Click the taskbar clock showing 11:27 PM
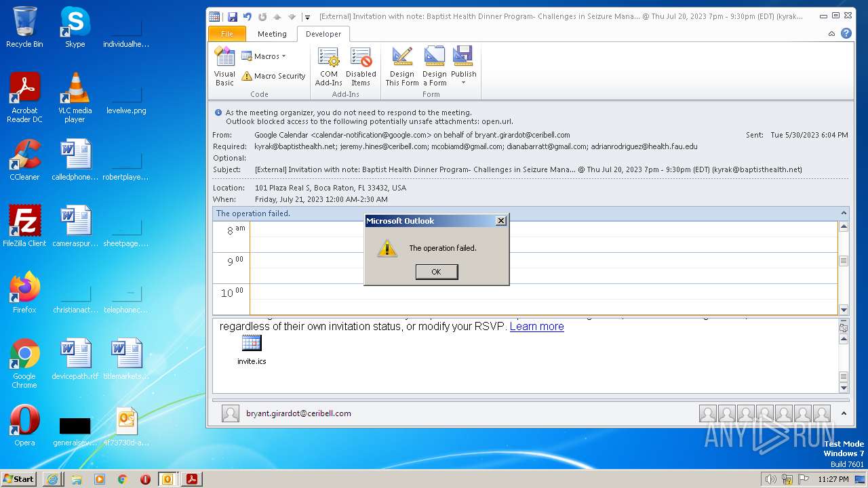 833,479
